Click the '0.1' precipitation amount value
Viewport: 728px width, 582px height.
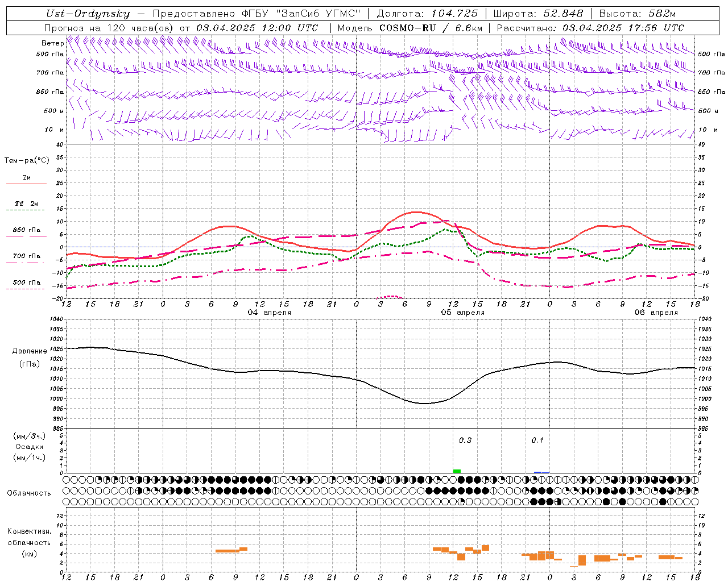coord(537,440)
